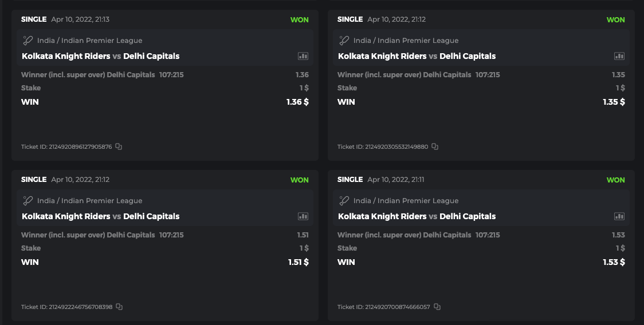Open match statistics icon on 1.36 odds bet
The width and height of the screenshot is (644, 325).
pos(303,56)
